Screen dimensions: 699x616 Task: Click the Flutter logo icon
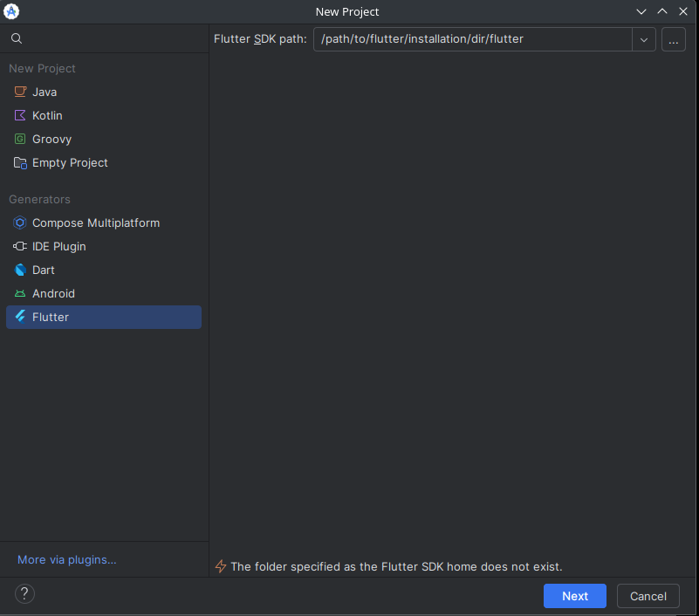point(20,317)
